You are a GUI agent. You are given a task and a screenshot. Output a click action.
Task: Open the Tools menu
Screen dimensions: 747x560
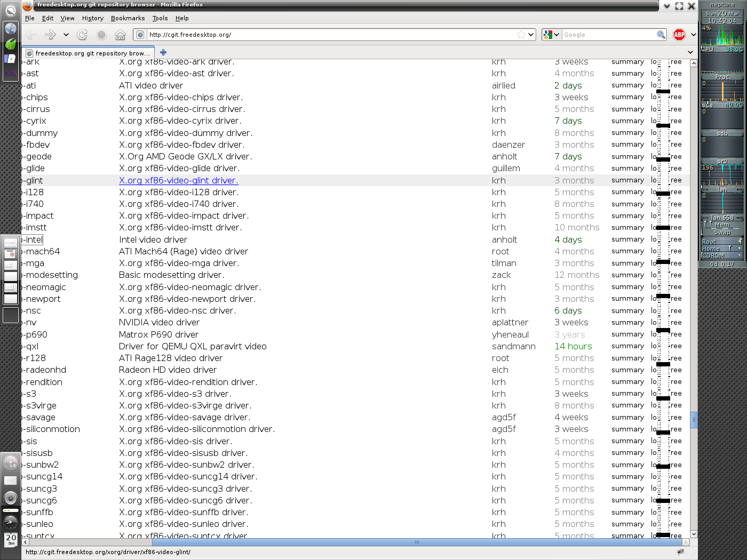tap(160, 18)
